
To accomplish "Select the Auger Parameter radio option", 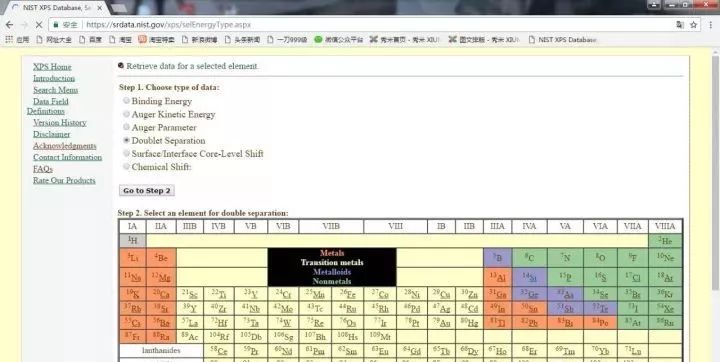I will point(126,127).
